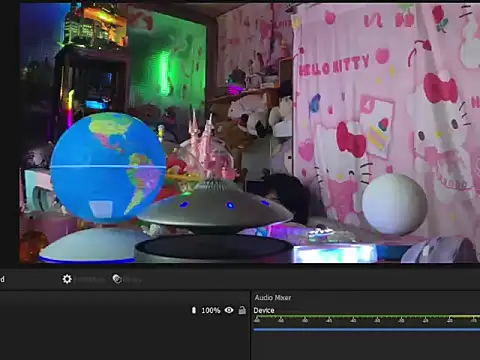Open source Properties via gear icon
The width and height of the screenshot is (480, 360).
click(x=67, y=279)
